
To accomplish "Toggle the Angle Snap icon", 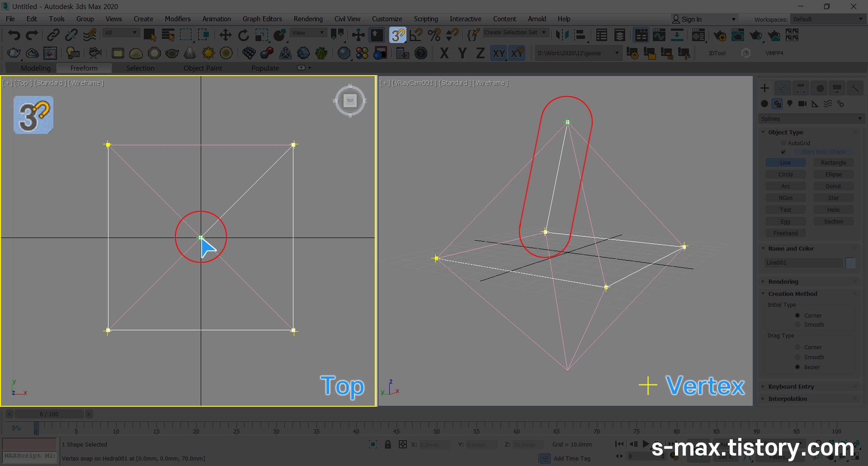I will (x=416, y=35).
